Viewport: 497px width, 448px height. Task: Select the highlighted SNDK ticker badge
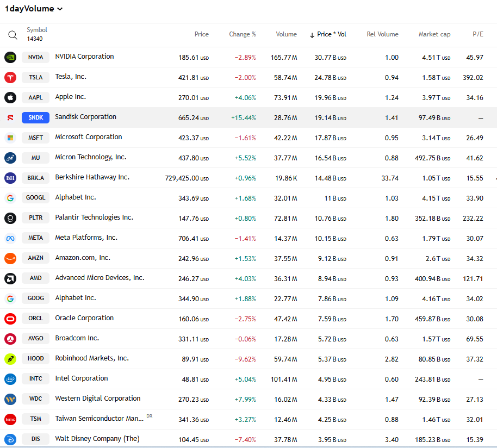(x=35, y=117)
